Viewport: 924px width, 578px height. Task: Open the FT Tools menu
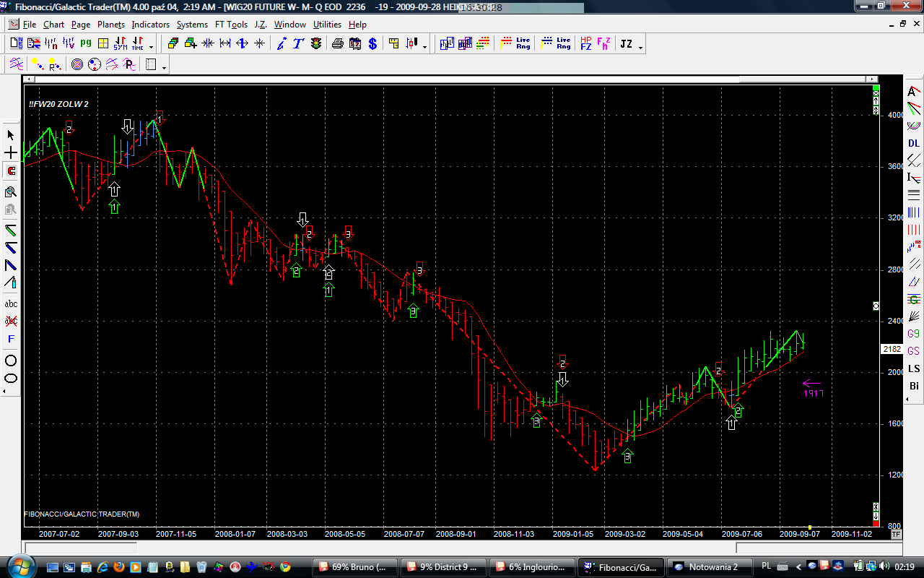[226, 25]
